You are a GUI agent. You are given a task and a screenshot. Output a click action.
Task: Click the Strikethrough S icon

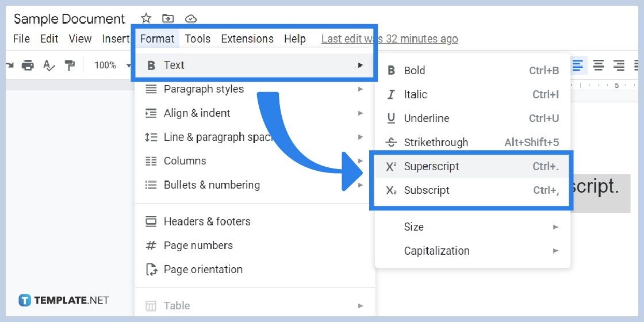pyautogui.click(x=391, y=143)
